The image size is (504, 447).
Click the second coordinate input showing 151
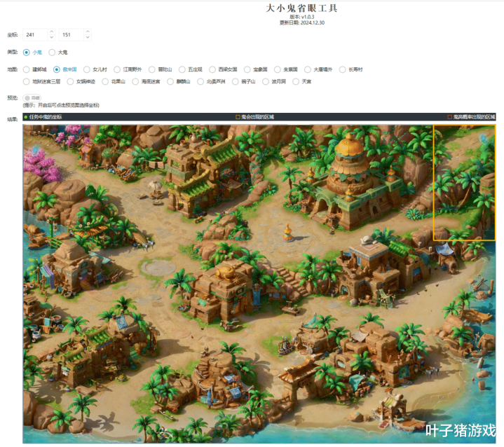tap(71, 34)
